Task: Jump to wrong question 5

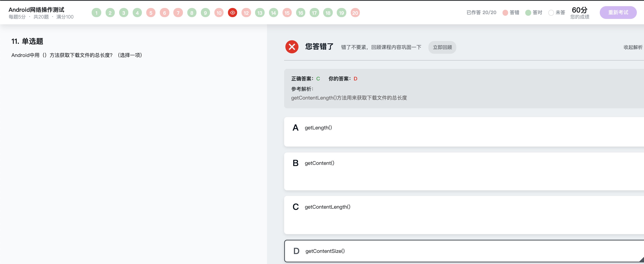Action: coord(151,13)
